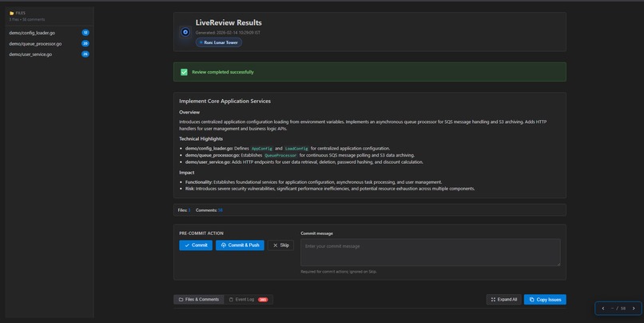Click the Comments count 58 in stats bar

[221, 210]
